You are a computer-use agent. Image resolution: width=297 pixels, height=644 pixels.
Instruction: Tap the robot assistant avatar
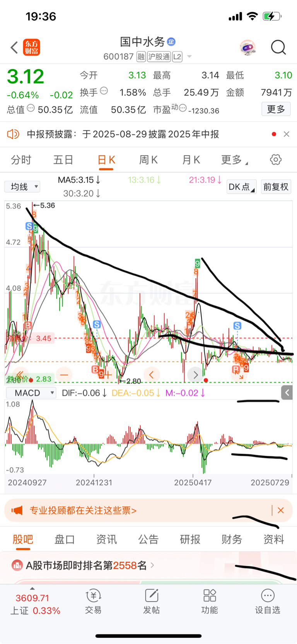[247, 48]
